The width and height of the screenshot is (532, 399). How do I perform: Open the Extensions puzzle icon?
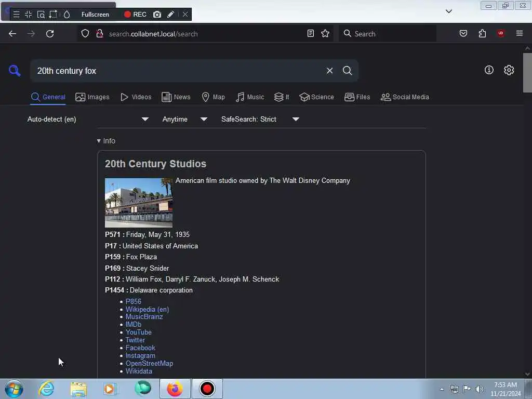pos(482,33)
